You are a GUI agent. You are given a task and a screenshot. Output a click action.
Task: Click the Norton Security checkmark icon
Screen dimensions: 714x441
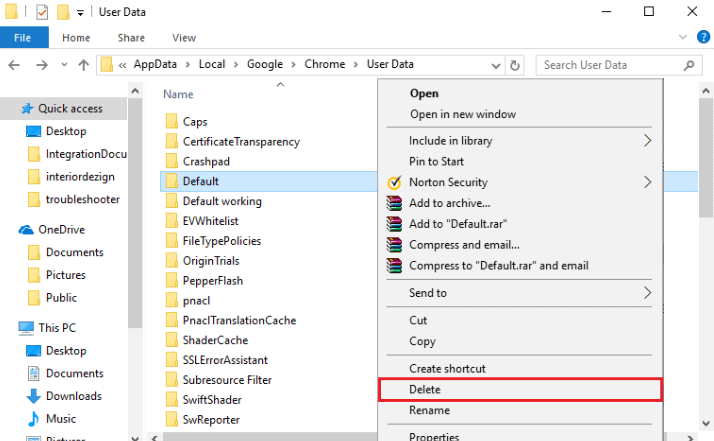(x=394, y=183)
